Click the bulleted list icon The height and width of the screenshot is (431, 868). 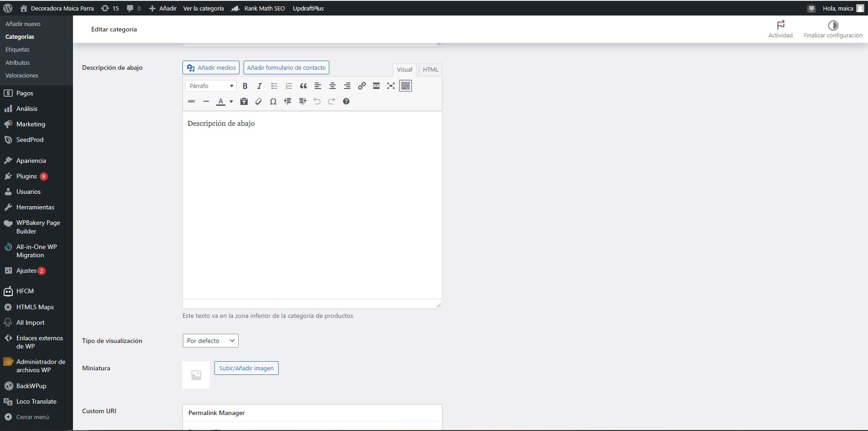coord(274,86)
